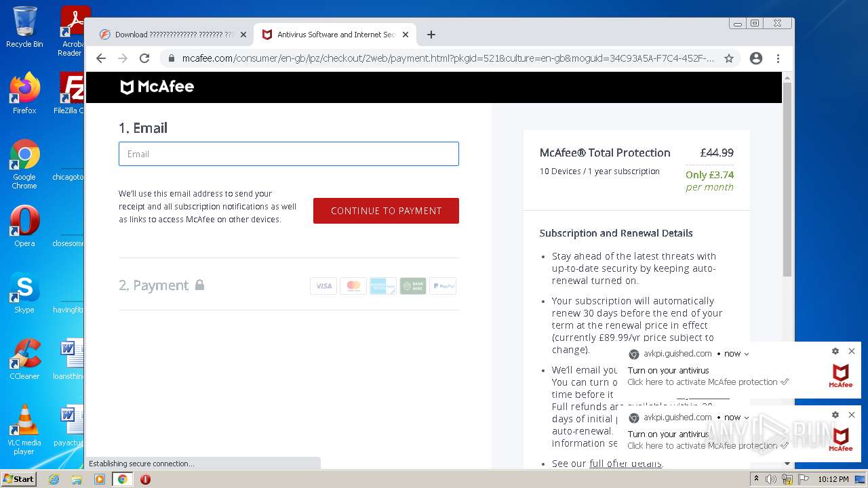Click the American Express payment icon
The image size is (868, 488).
pos(383,286)
